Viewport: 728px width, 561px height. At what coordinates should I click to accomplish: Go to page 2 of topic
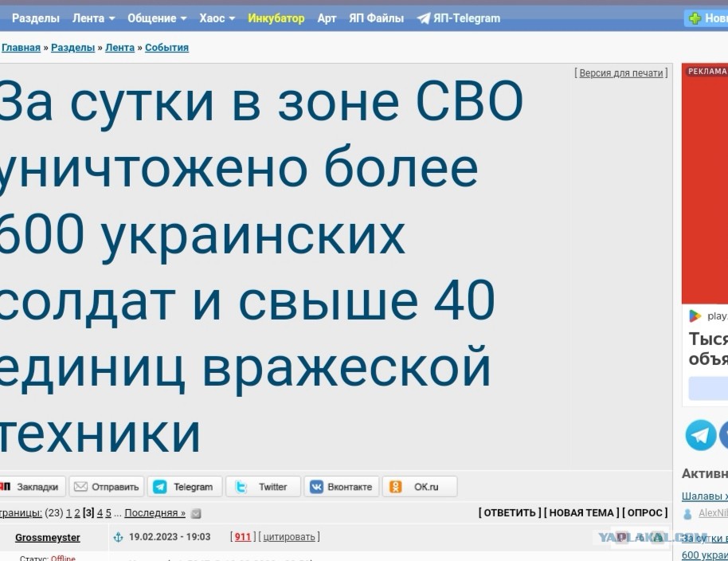[x=77, y=513]
